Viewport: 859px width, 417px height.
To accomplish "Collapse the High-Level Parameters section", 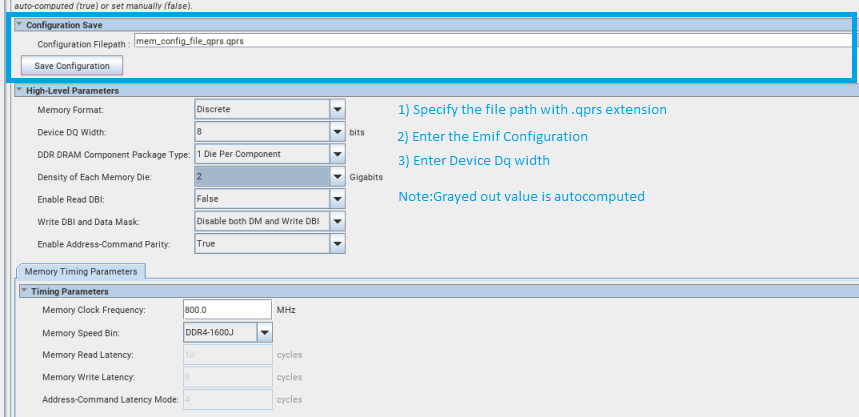I will pos(19,91).
